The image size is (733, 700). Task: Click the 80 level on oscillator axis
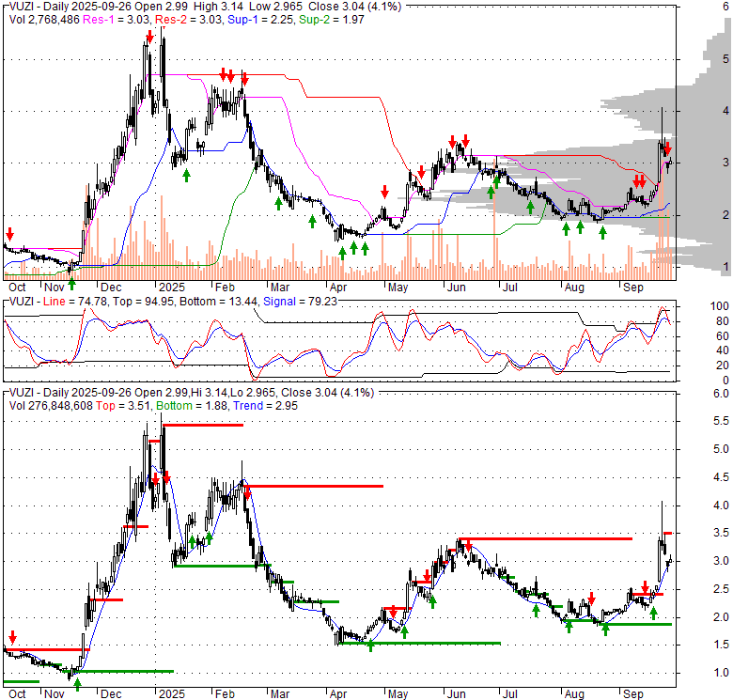pos(723,321)
